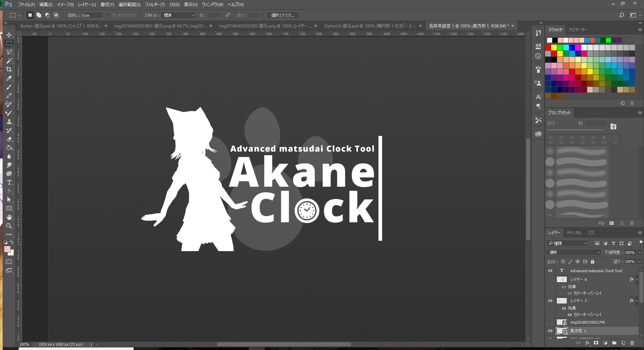
Task: Show the レイヤー 6 layer
Action: point(550,280)
